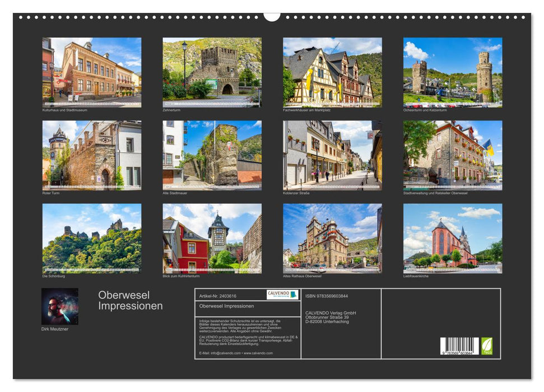
Task: Open the Altes Rathaus Oberwesel photo
Action: pyautogui.click(x=332, y=239)
